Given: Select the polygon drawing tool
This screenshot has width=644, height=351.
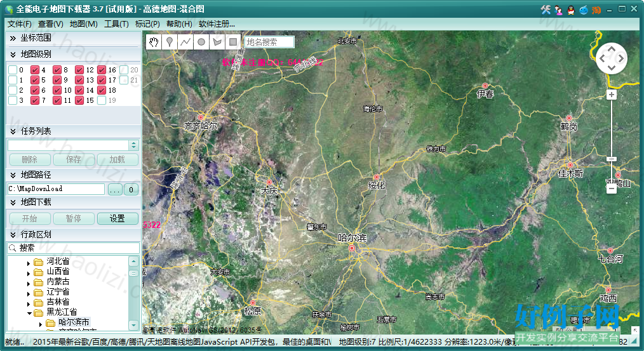Looking at the screenshot, I should click(x=217, y=42).
